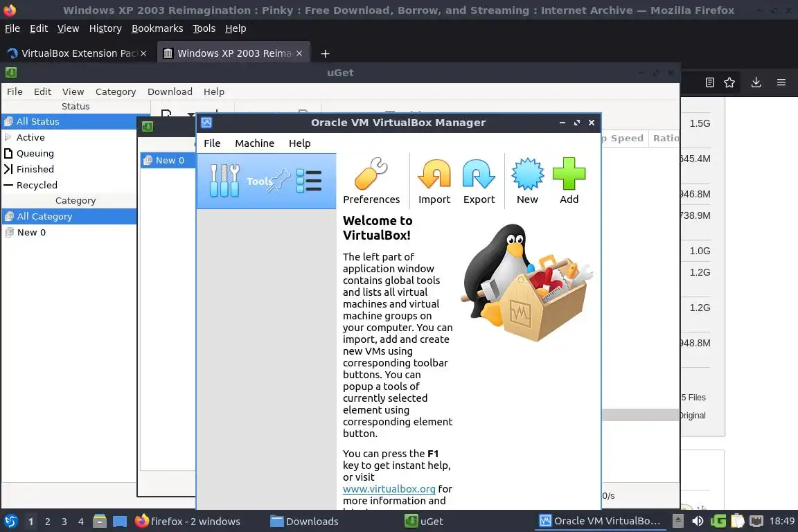Open Firefox File menu
Screen dimensions: 798x532
(12, 28)
